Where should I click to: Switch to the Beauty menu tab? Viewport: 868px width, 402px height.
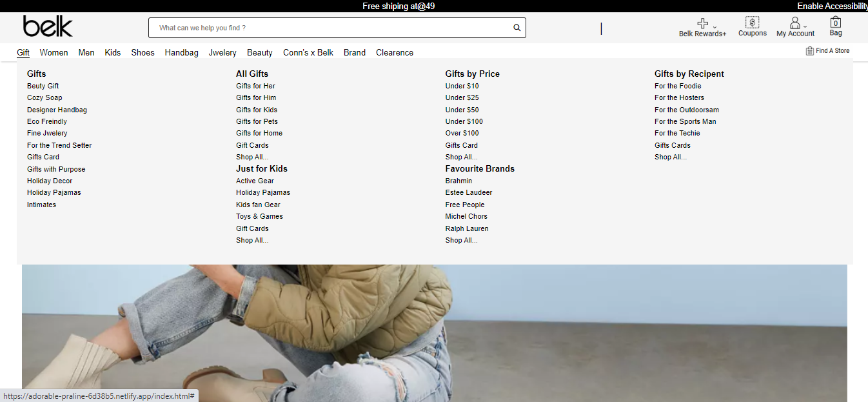click(259, 52)
